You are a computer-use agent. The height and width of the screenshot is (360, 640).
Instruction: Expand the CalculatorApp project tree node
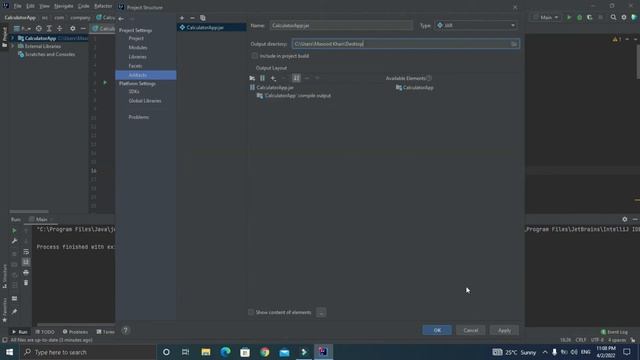(x=12, y=38)
